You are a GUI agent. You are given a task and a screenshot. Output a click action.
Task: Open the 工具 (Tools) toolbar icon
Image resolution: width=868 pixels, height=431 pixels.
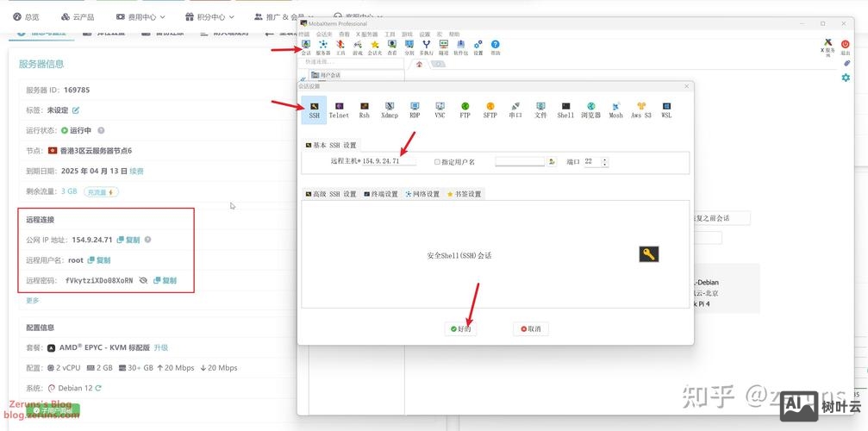[x=340, y=47]
